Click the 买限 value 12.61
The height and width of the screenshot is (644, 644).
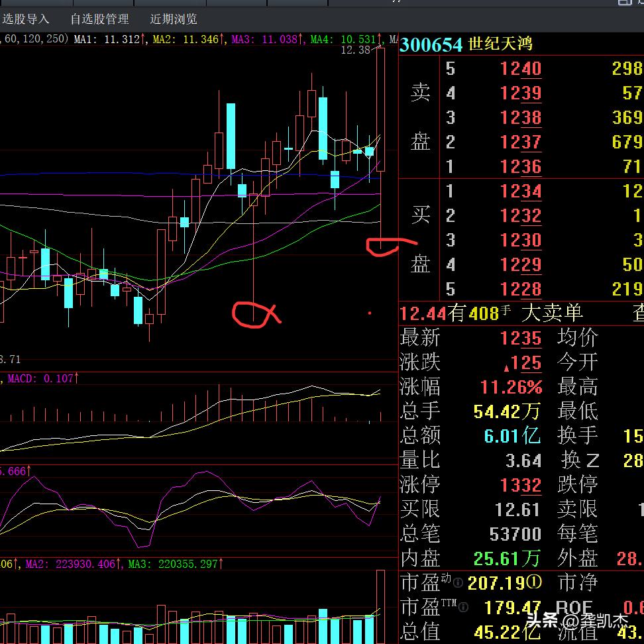(x=517, y=510)
